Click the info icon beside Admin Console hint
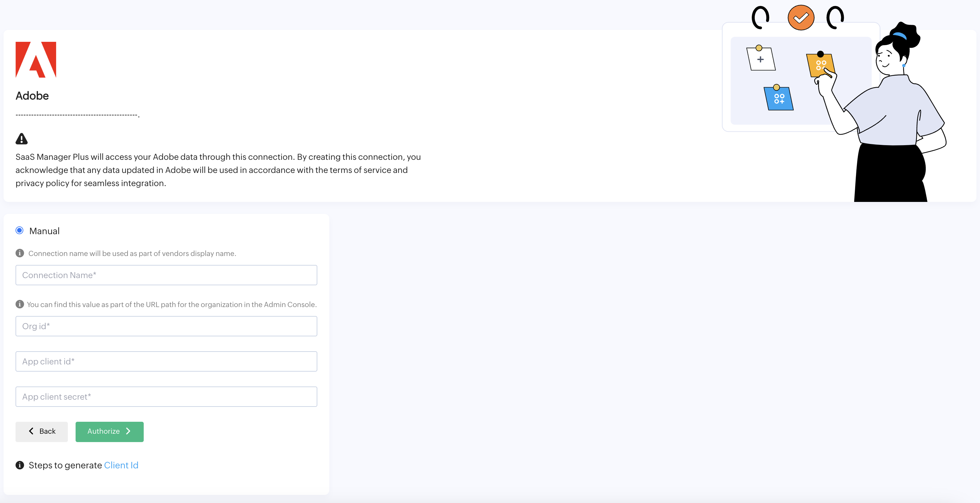The height and width of the screenshot is (503, 980). click(x=20, y=304)
